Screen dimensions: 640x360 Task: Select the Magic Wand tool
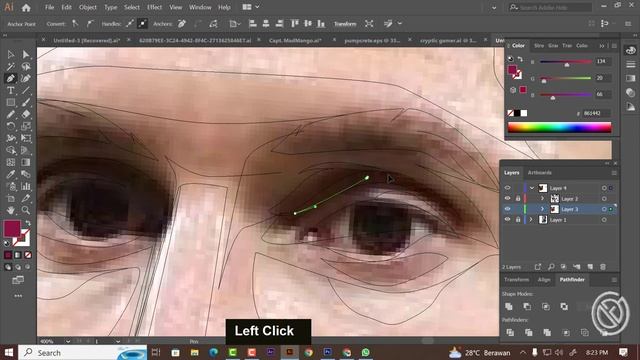pyautogui.click(x=11, y=66)
